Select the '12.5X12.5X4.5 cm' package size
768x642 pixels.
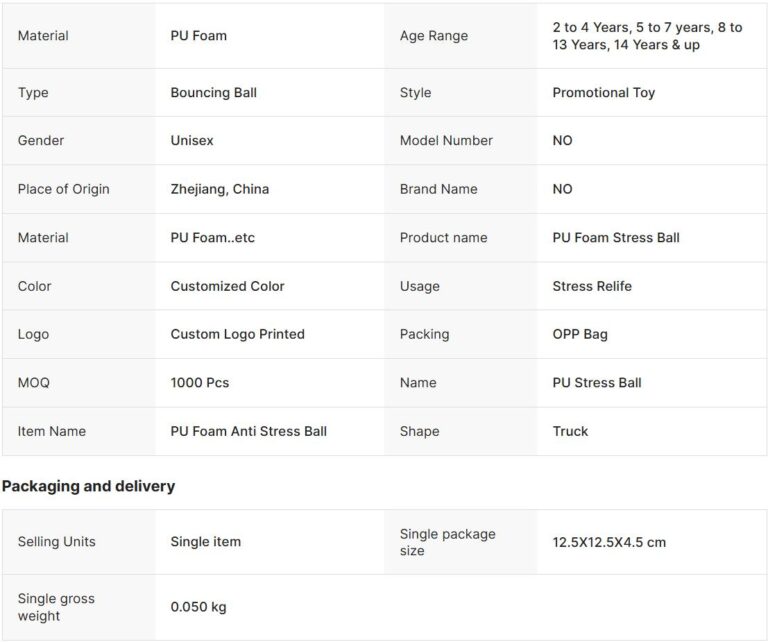(608, 542)
